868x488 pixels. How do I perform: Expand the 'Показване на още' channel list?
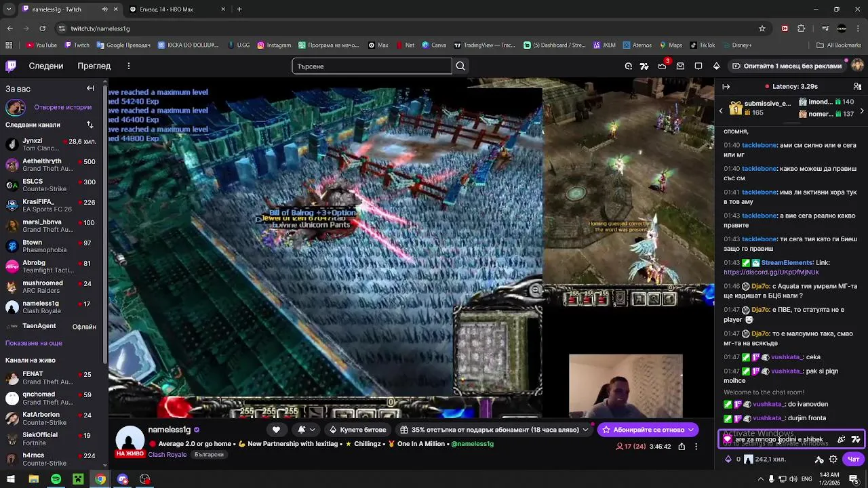click(34, 343)
